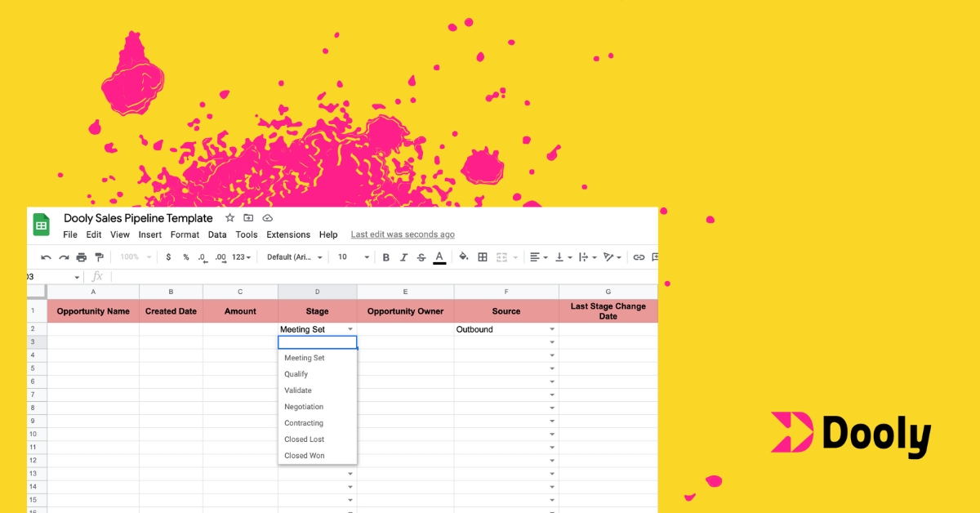
Task: Open the Tools menu
Action: [x=247, y=234]
